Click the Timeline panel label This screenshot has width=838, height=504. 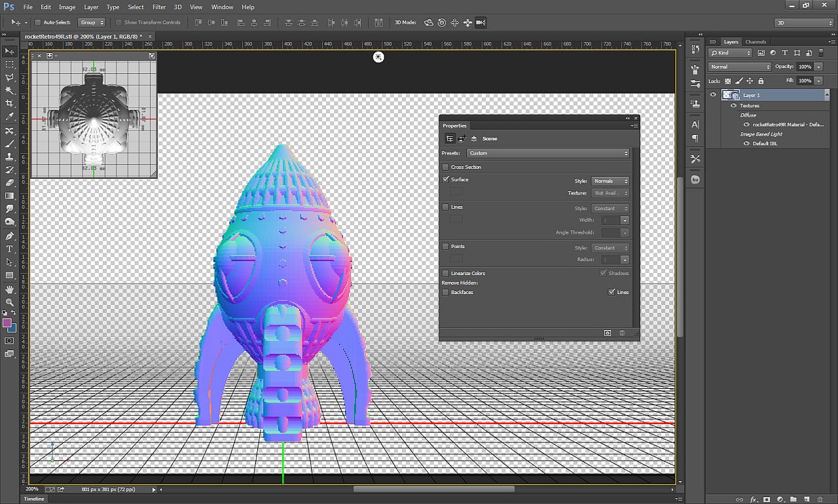pos(34,499)
